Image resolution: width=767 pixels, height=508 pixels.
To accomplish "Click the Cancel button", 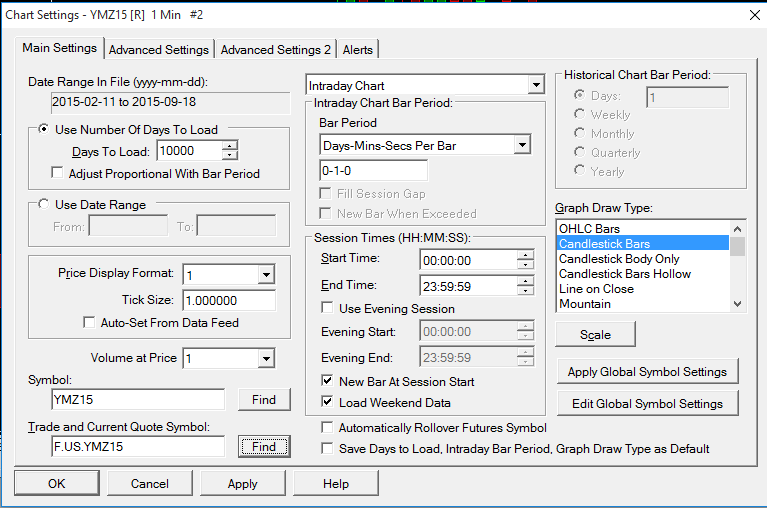I will coord(150,484).
